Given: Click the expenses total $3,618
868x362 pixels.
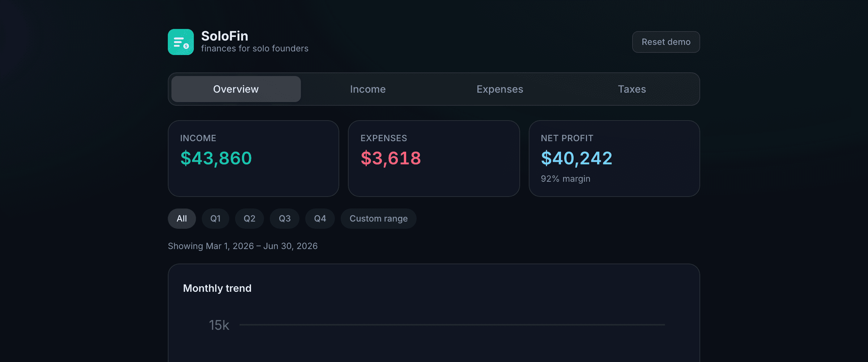Looking at the screenshot, I should (x=391, y=158).
